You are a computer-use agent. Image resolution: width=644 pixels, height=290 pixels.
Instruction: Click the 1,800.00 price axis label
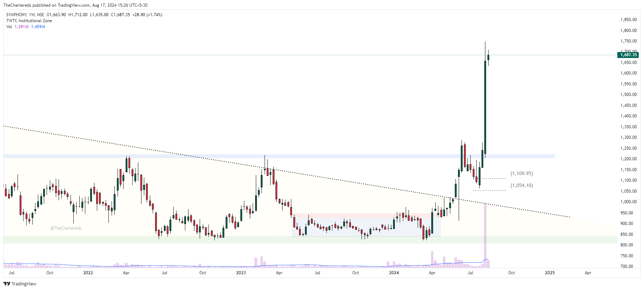(x=629, y=31)
